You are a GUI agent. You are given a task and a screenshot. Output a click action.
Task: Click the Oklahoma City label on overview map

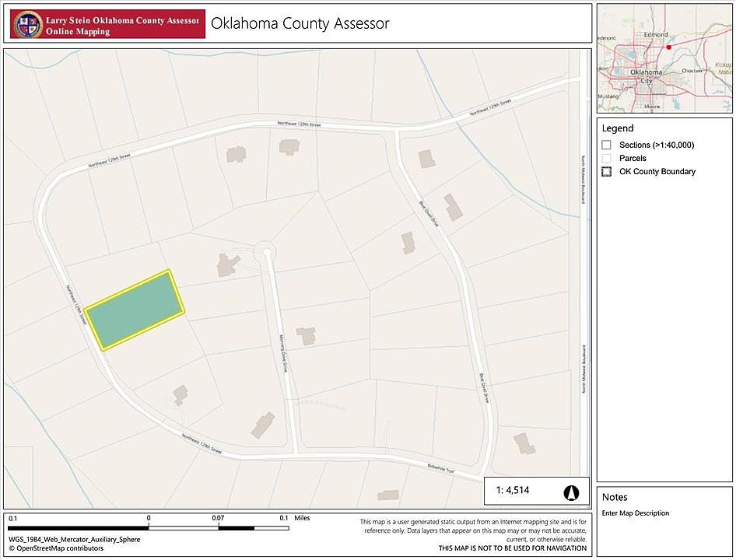(647, 76)
